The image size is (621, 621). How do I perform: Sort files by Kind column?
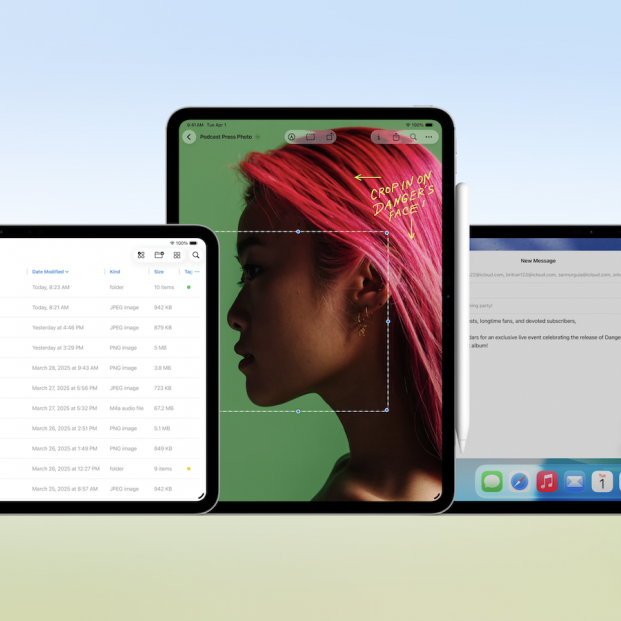coord(115,271)
